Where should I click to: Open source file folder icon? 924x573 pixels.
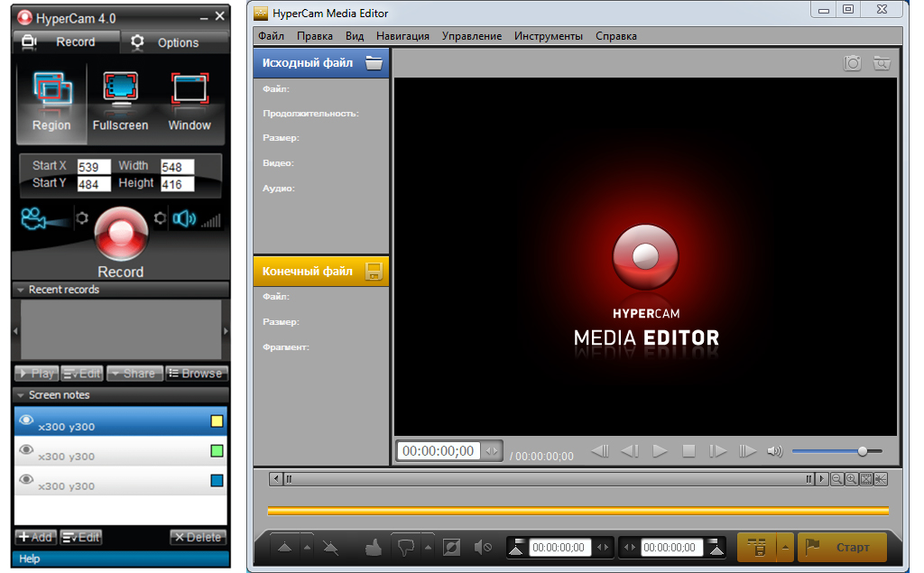click(374, 63)
